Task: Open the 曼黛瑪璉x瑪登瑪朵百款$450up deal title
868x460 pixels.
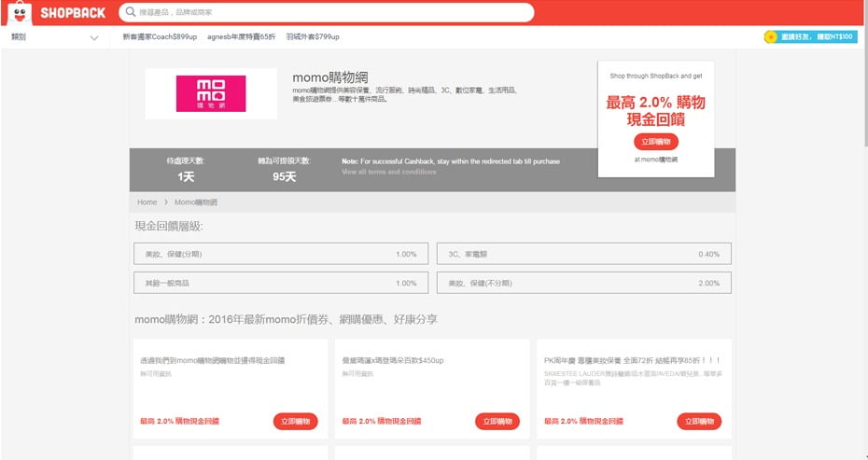Action: tap(393, 360)
